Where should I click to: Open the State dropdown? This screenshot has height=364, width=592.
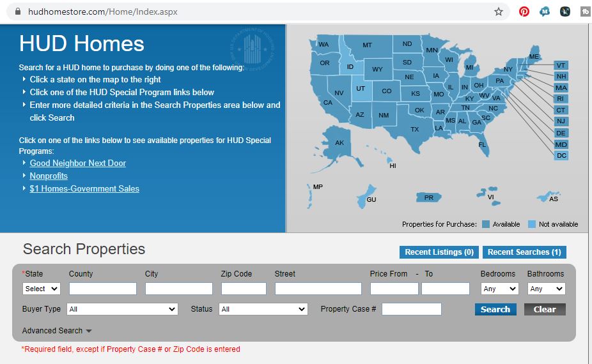[41, 289]
